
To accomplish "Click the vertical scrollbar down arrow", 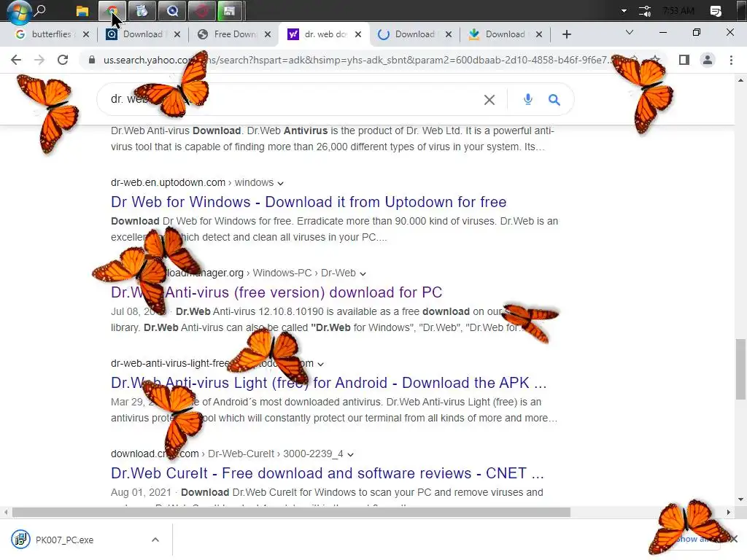I will coord(740,499).
